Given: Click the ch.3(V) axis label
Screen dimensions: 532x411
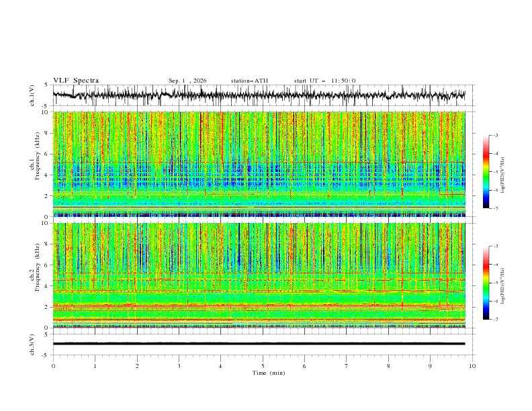Looking at the screenshot, I should pyautogui.click(x=32, y=345).
